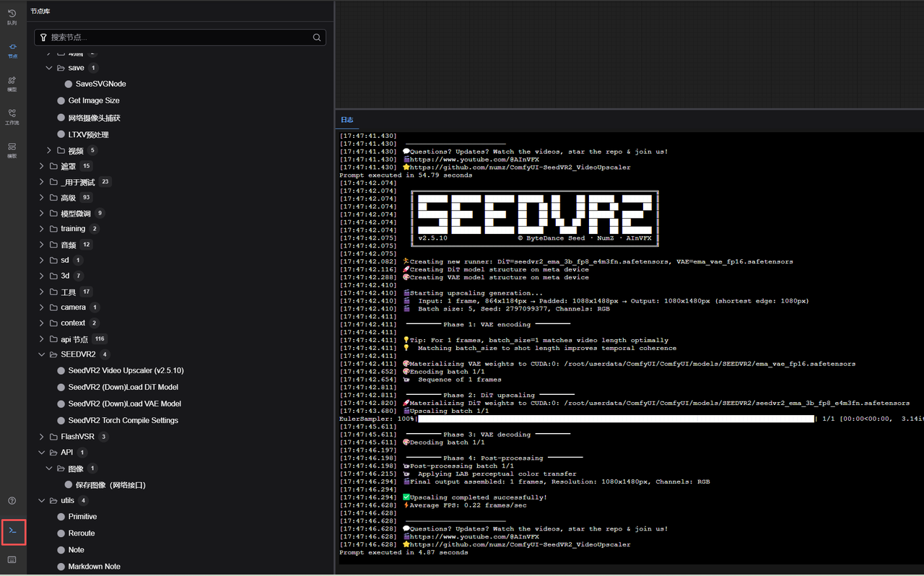Viewport: 924px width, 576px height.
Task: Select SeedVR2 (Down)Load VAE Model node
Action: coord(125,403)
